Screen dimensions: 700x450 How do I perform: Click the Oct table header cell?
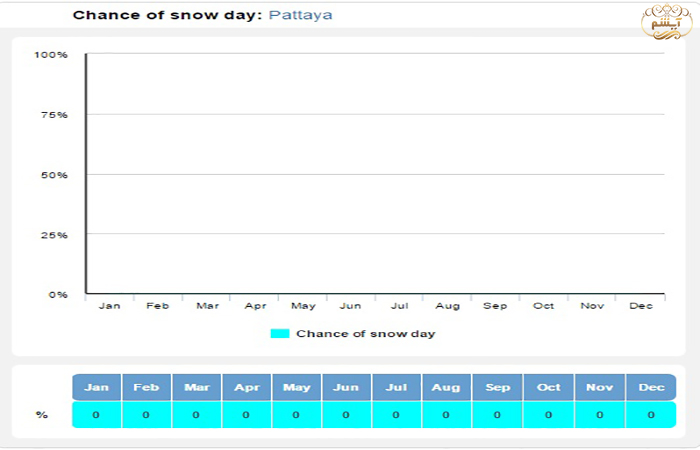548,387
